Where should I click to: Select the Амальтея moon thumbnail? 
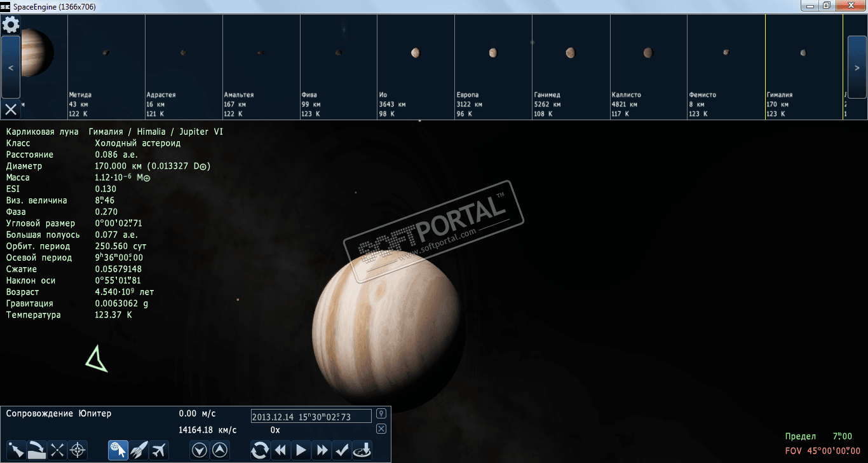point(261,67)
